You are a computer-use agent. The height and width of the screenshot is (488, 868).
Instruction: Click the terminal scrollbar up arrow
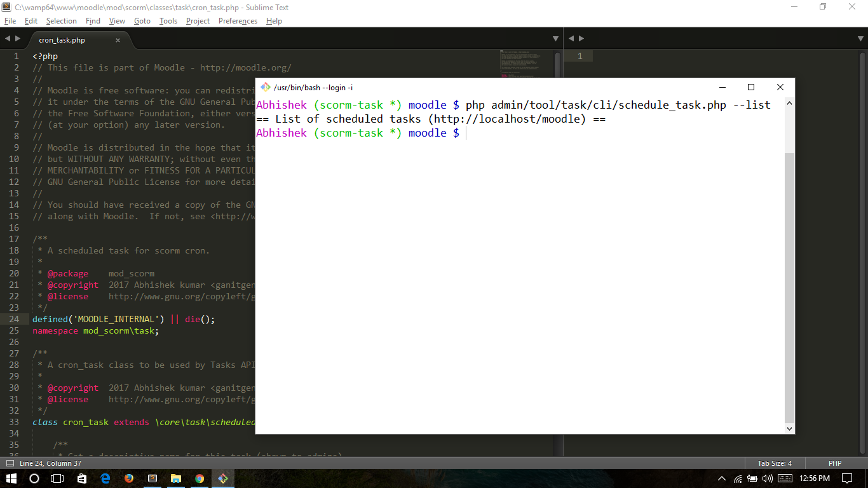click(789, 102)
